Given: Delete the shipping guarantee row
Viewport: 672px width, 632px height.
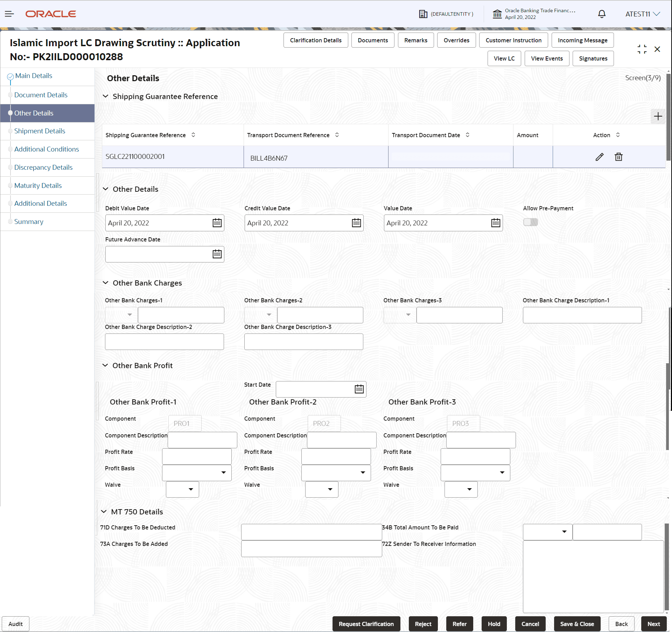Looking at the screenshot, I should tap(618, 157).
